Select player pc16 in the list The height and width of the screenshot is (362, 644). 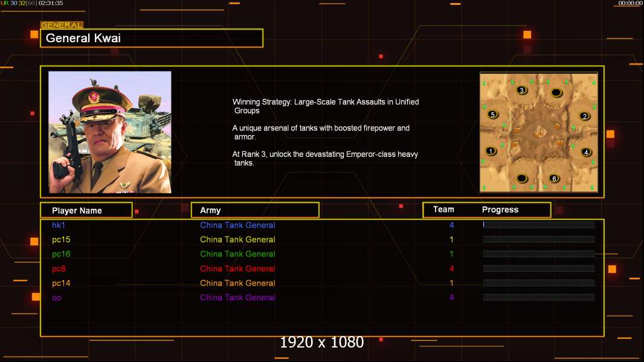(x=61, y=254)
